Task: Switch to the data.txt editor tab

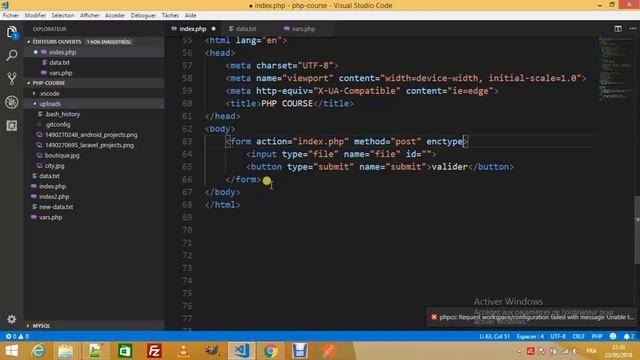Action: click(246, 29)
